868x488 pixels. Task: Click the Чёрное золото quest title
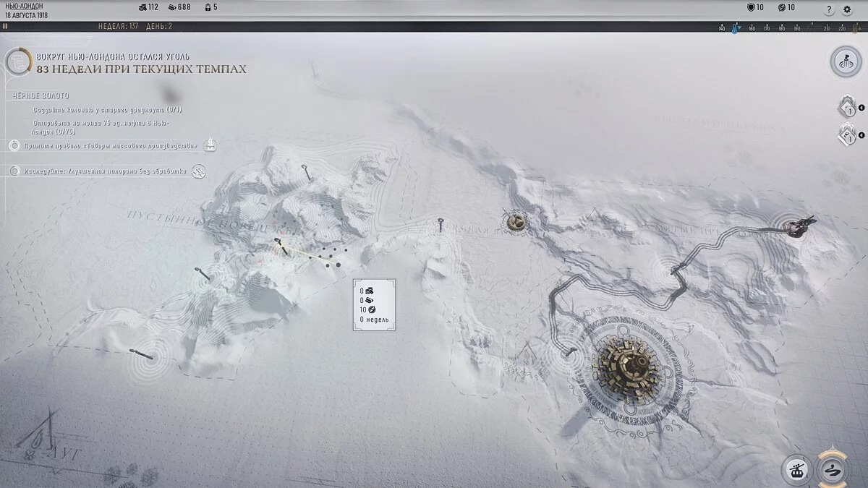click(41, 95)
